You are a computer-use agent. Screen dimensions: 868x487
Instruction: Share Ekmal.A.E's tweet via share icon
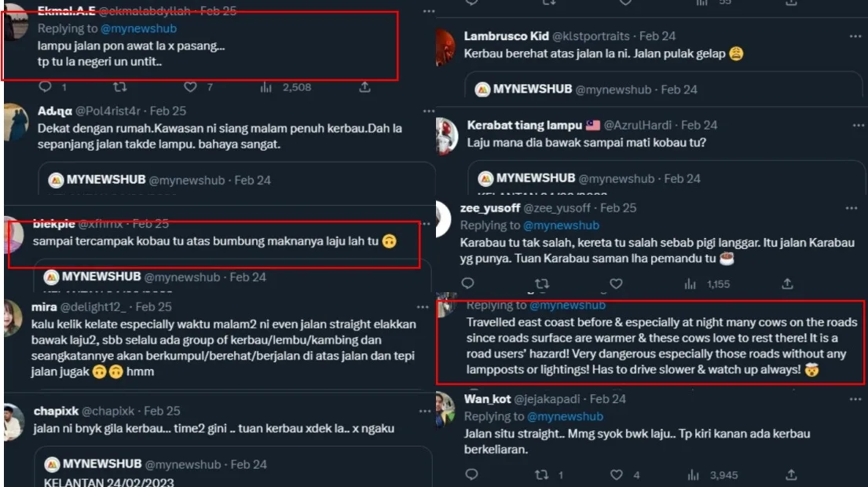pyautogui.click(x=364, y=87)
